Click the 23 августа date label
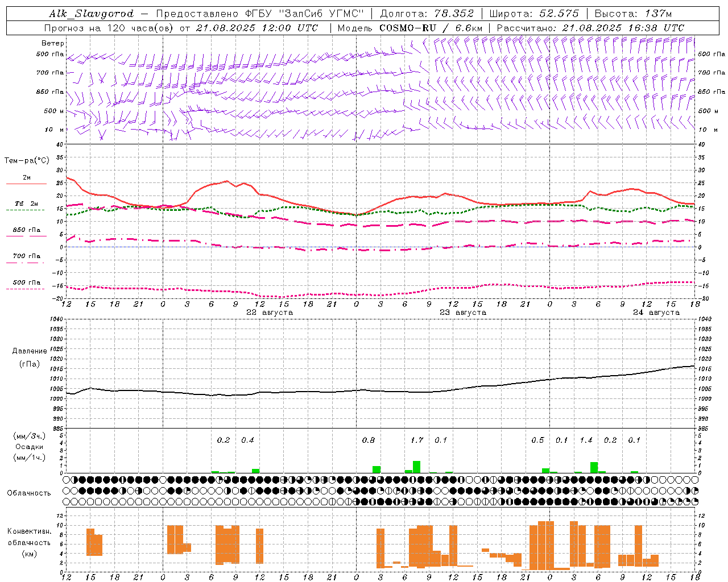 tap(463, 313)
